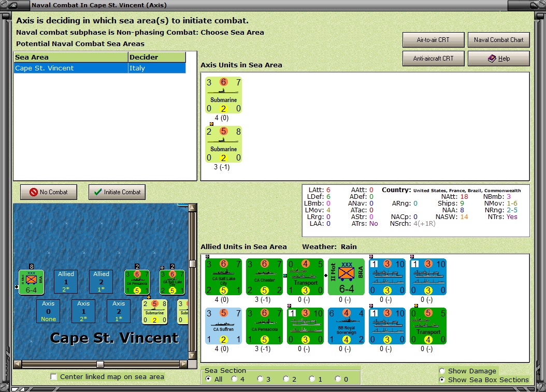Select the All sea section option
The height and width of the screenshot is (392, 546).
tap(209, 379)
